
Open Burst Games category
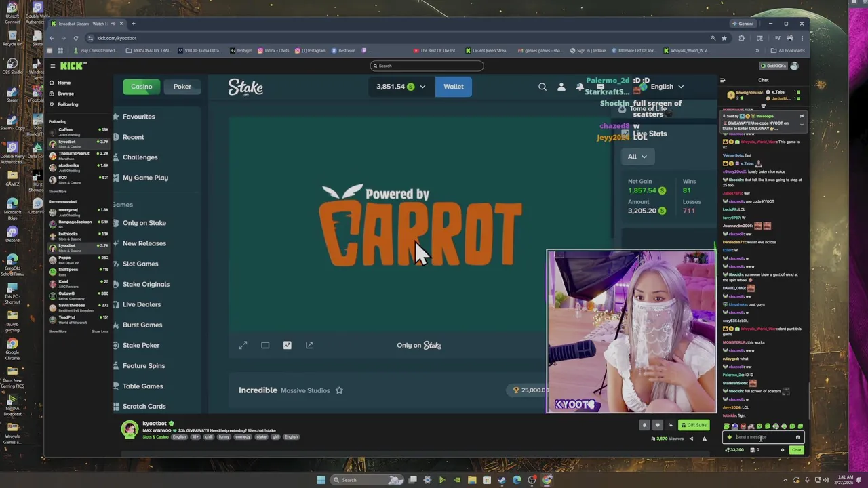coord(142,325)
